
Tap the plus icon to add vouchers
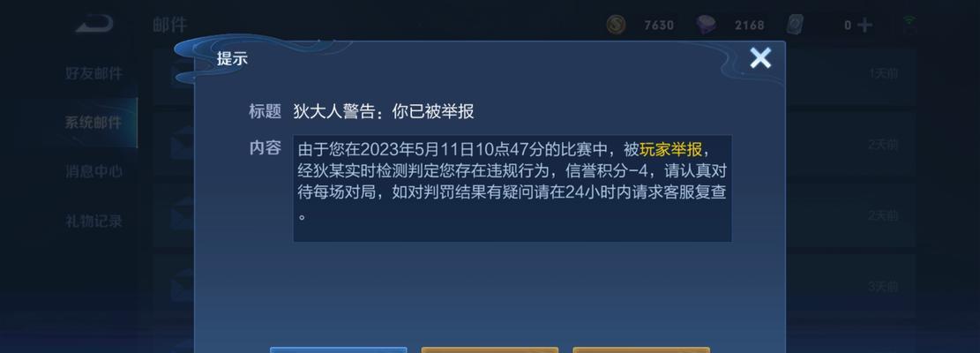(x=865, y=25)
